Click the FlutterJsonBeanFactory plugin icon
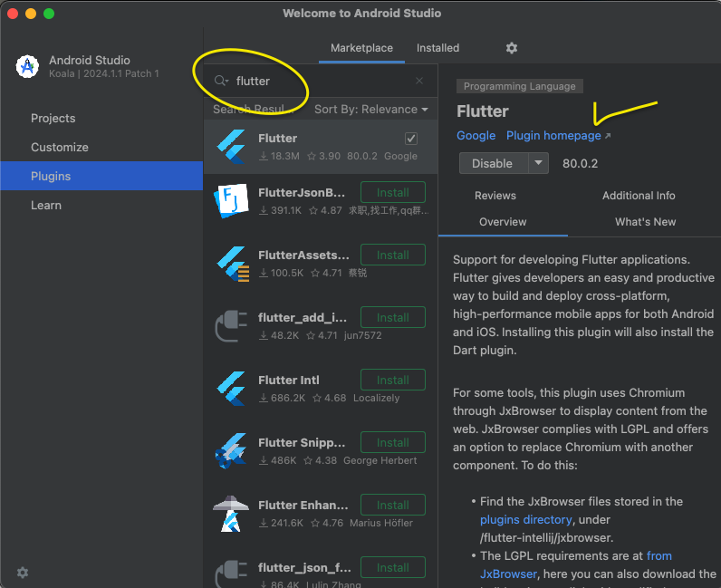 [x=231, y=201]
